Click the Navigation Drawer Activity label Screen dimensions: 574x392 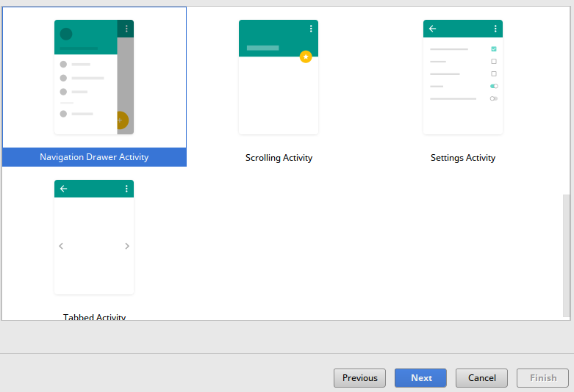94,157
